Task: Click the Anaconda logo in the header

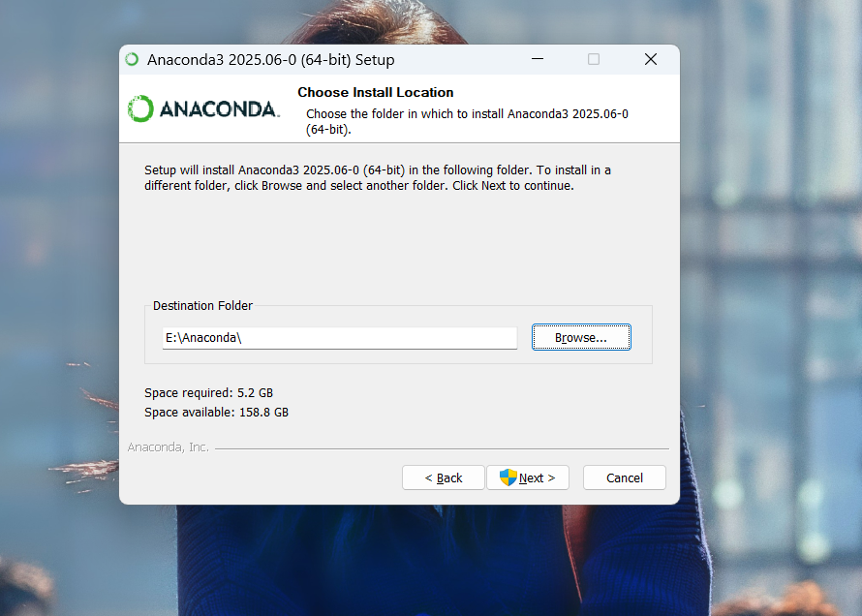Action: pyautogui.click(x=202, y=109)
